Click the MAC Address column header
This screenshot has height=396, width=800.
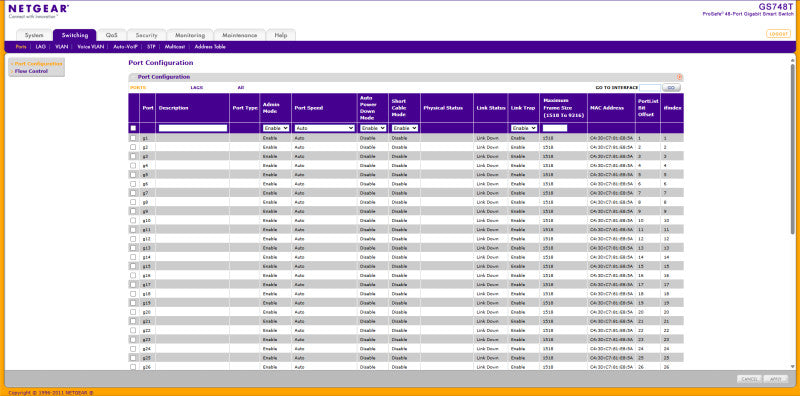(x=607, y=108)
